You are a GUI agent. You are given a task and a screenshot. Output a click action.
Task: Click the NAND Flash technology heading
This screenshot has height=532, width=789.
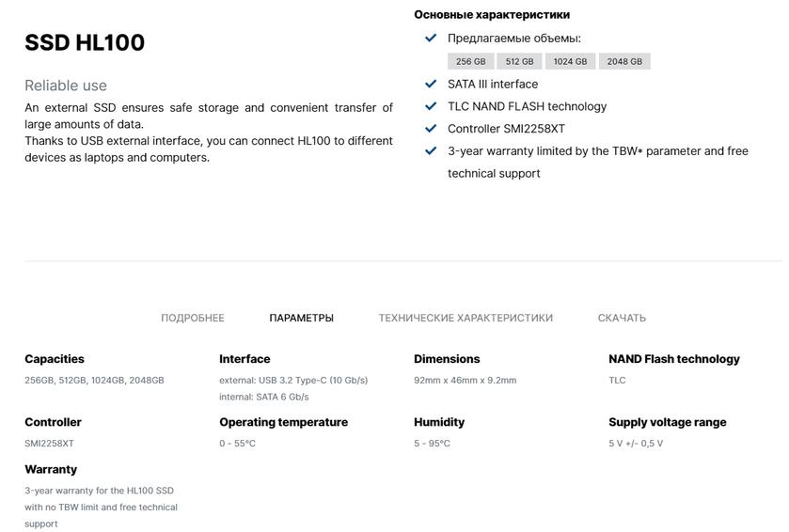[x=673, y=359]
